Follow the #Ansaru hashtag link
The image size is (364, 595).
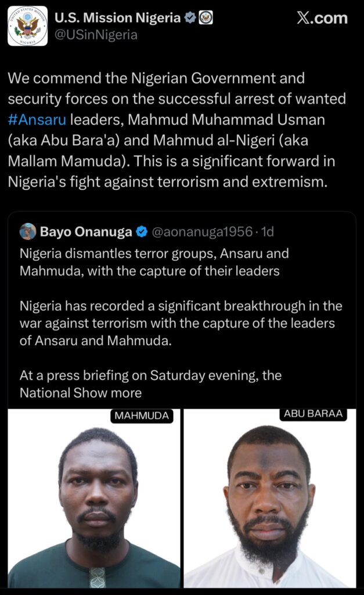(x=37, y=120)
